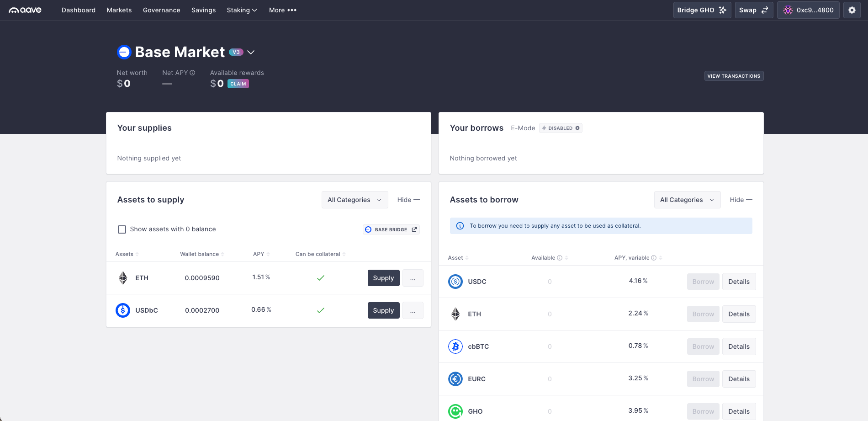Image resolution: width=868 pixels, height=421 pixels.
Task: Sort supply list by Assets column
Action: point(127,254)
